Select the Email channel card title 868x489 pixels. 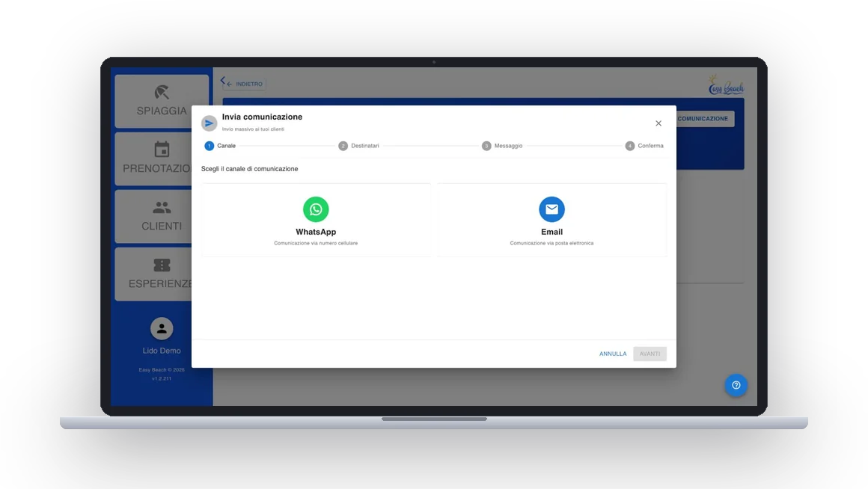pyautogui.click(x=552, y=232)
